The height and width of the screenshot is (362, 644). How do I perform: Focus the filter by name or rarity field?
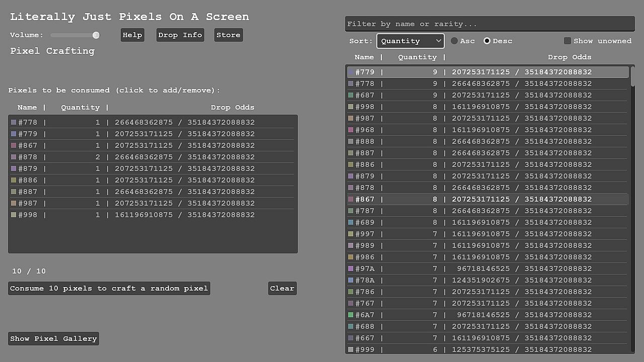[x=489, y=24]
